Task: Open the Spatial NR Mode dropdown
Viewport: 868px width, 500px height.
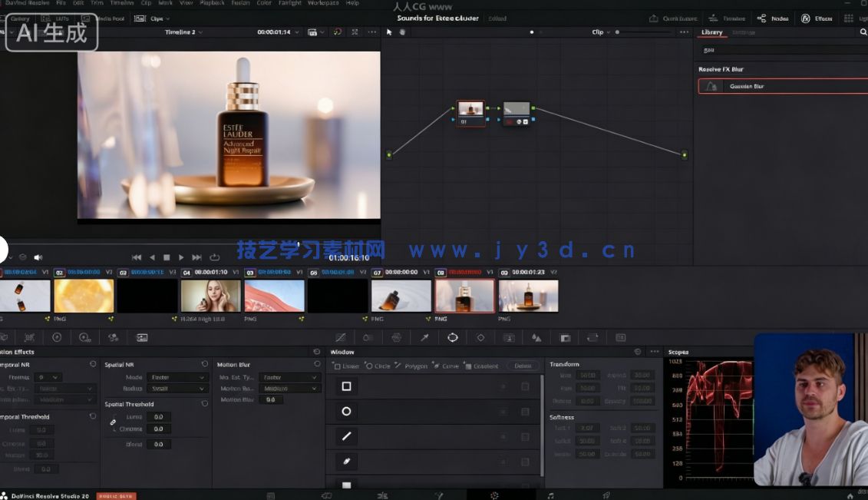Action: [x=177, y=377]
